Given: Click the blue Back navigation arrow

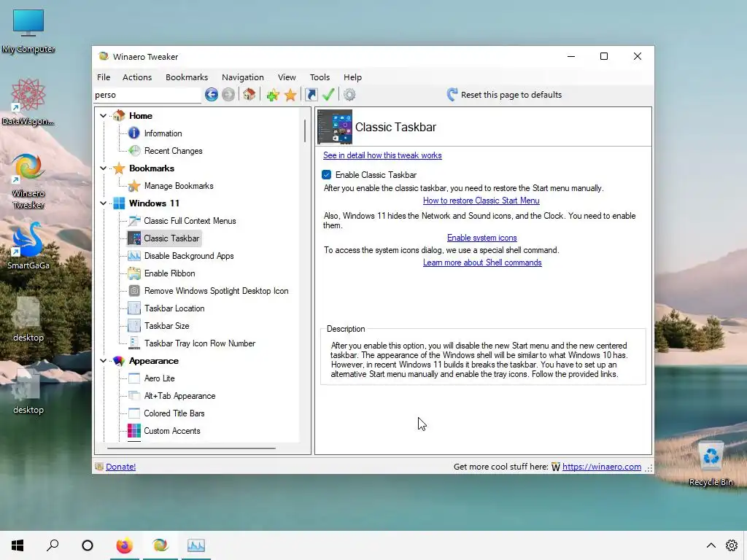Looking at the screenshot, I should point(212,94).
